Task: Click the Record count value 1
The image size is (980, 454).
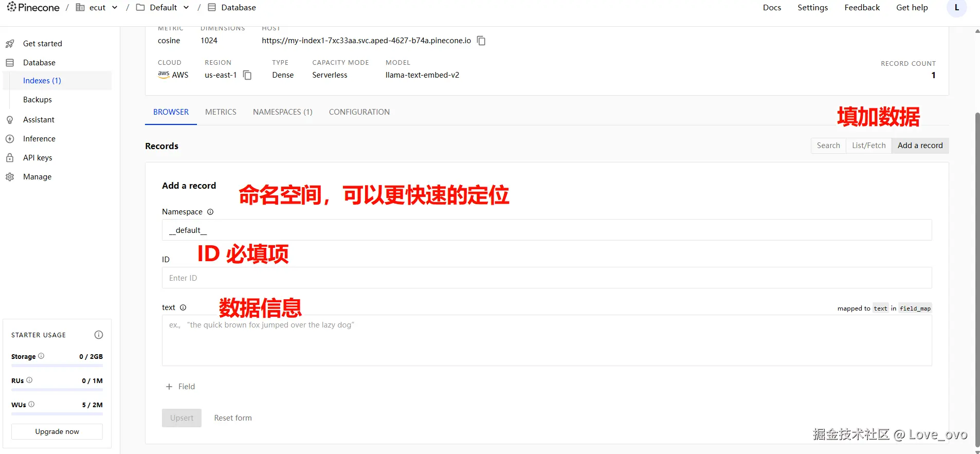Action: click(x=933, y=75)
